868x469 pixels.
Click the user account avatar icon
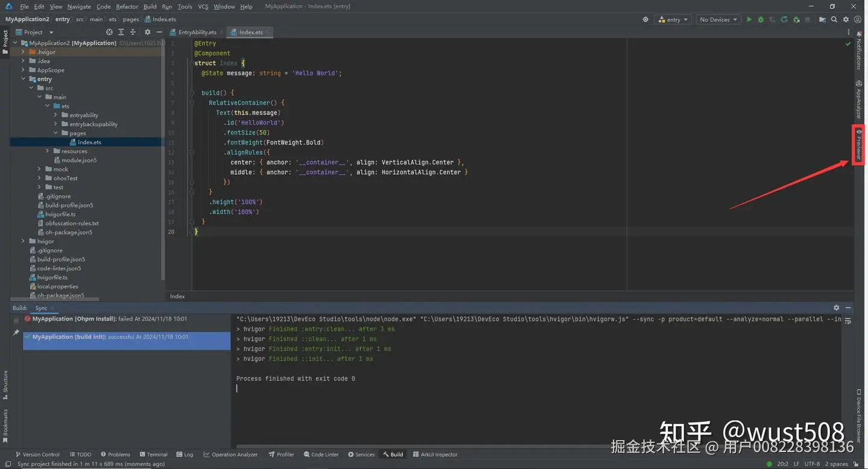(x=857, y=19)
